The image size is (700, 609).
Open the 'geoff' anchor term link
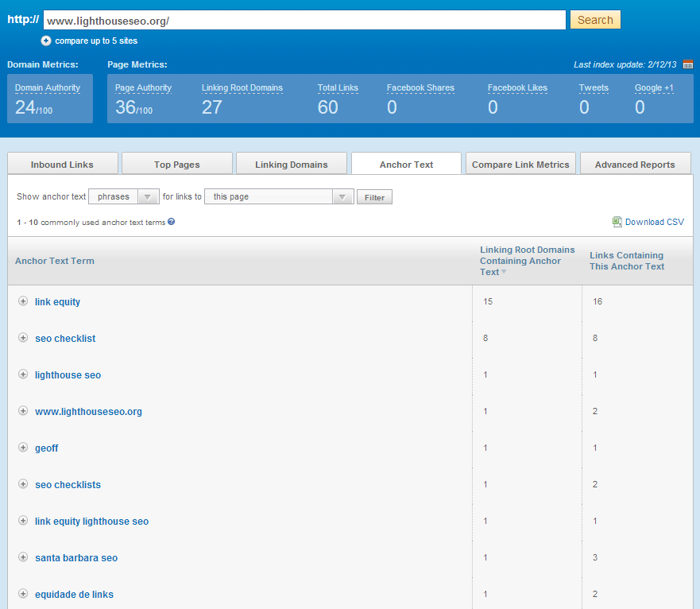(46, 448)
